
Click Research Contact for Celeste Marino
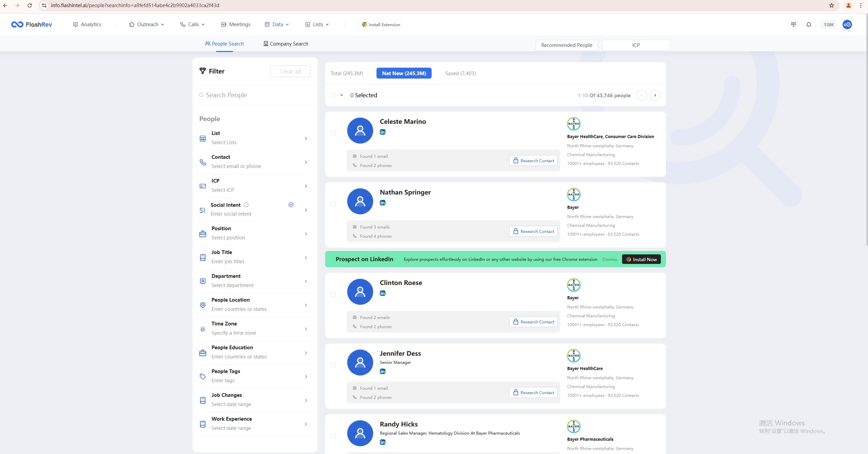(533, 161)
